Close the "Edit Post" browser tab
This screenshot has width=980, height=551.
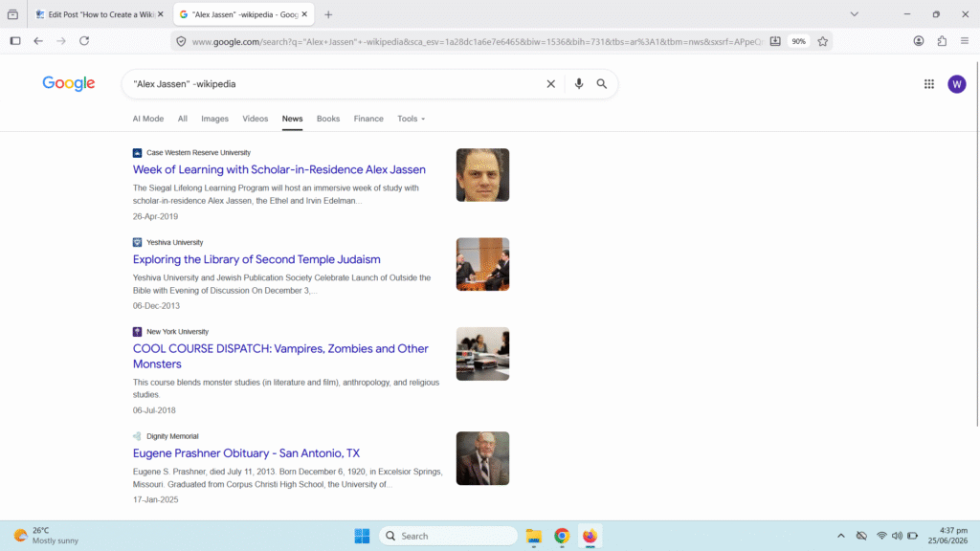tap(161, 14)
